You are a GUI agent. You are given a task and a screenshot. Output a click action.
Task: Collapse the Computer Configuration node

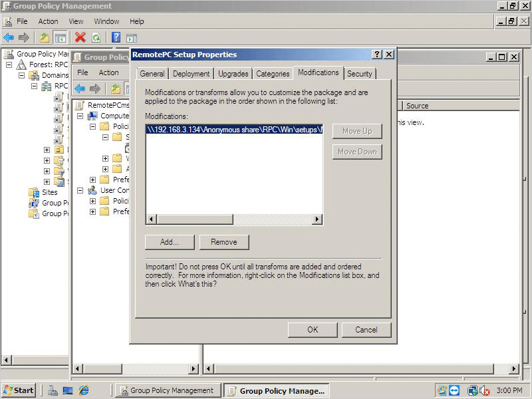(80, 116)
